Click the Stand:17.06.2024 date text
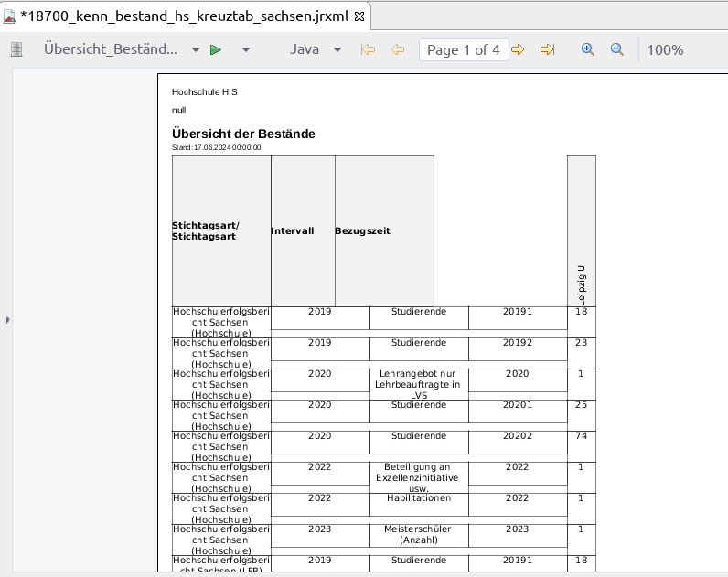 click(217, 147)
